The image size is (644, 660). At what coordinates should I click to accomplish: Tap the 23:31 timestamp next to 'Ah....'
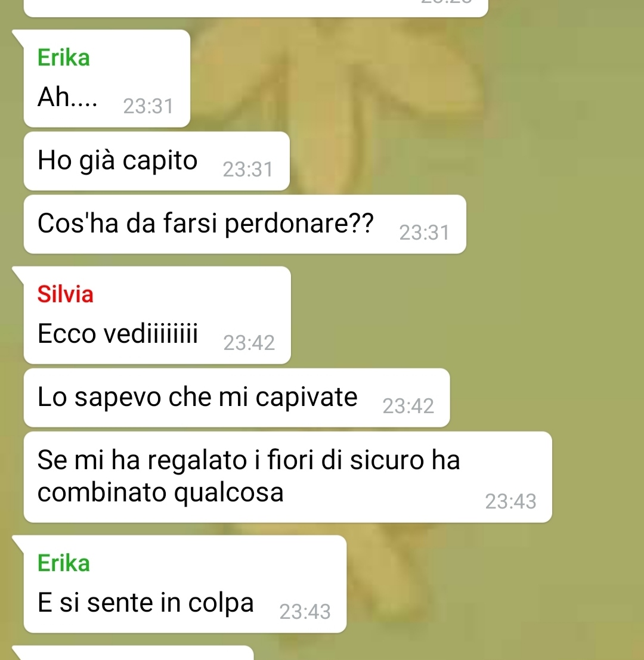click(x=148, y=106)
